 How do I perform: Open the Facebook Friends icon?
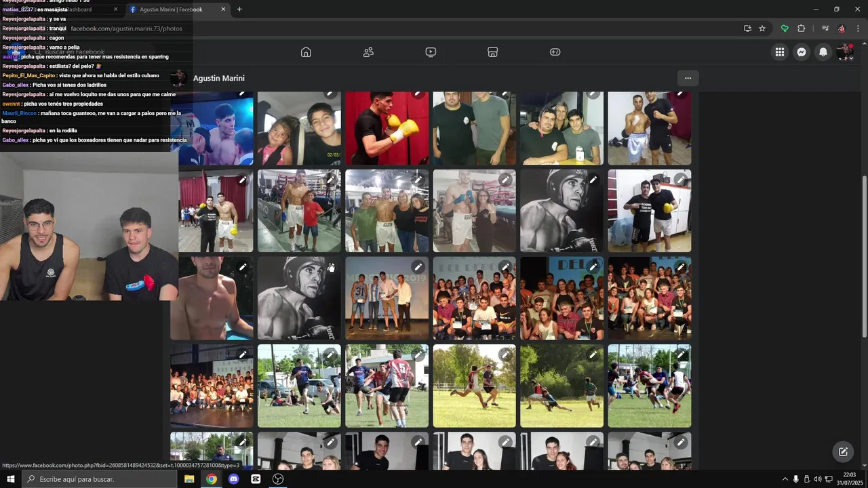tap(368, 52)
